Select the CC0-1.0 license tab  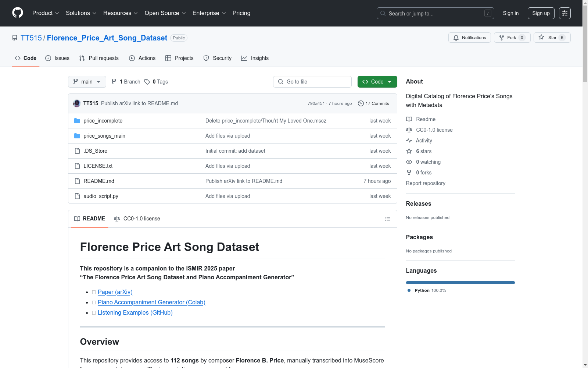point(137,219)
